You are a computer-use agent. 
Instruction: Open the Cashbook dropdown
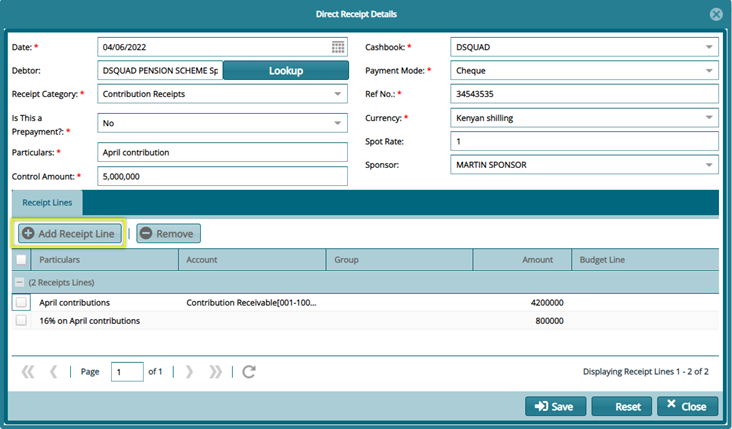click(709, 47)
